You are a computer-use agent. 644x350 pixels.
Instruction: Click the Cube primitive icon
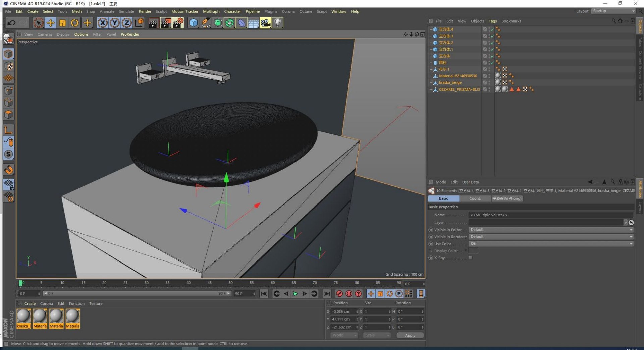[x=193, y=23]
